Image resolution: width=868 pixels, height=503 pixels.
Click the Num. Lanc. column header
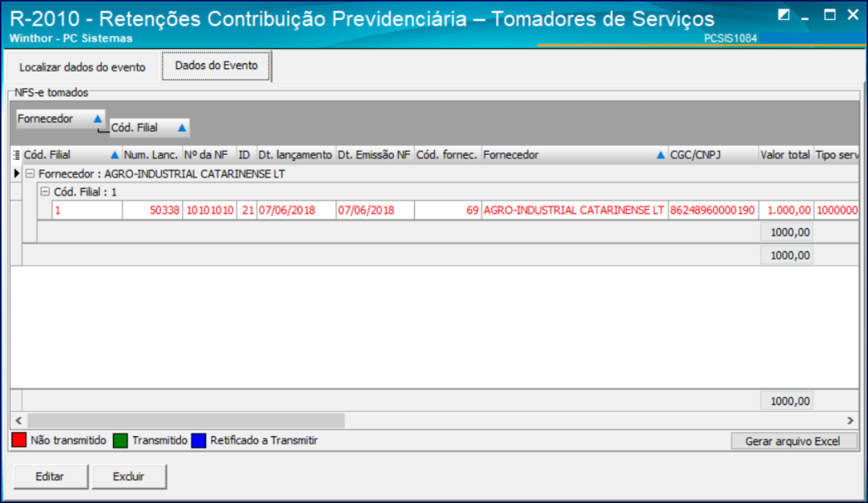point(152,155)
